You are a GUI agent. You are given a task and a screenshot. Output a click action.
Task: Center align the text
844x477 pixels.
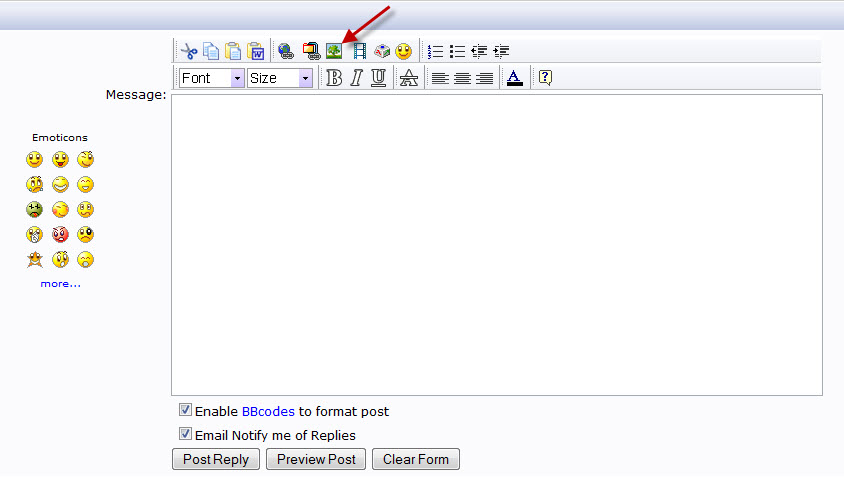[462, 78]
